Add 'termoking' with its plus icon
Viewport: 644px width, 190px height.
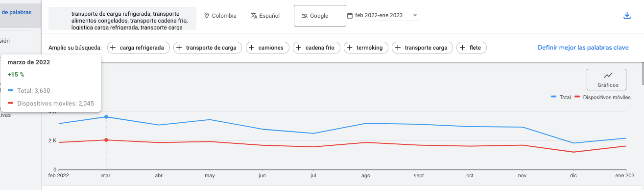pos(350,48)
